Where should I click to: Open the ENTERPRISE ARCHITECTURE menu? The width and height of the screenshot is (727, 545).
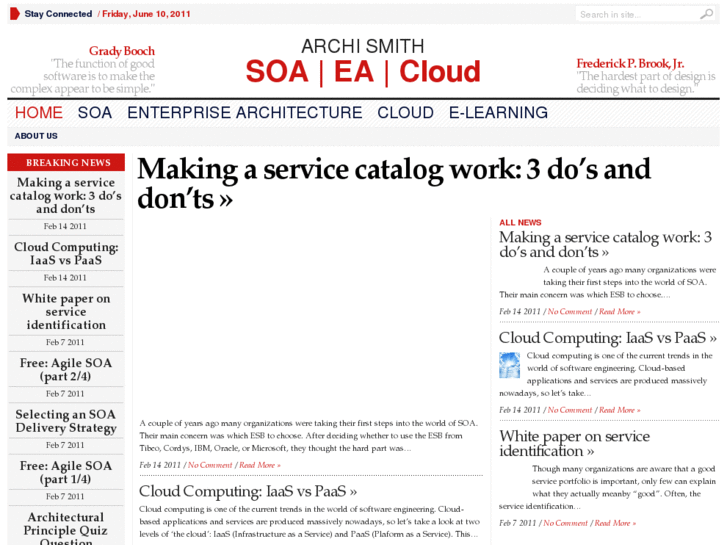coord(245,113)
